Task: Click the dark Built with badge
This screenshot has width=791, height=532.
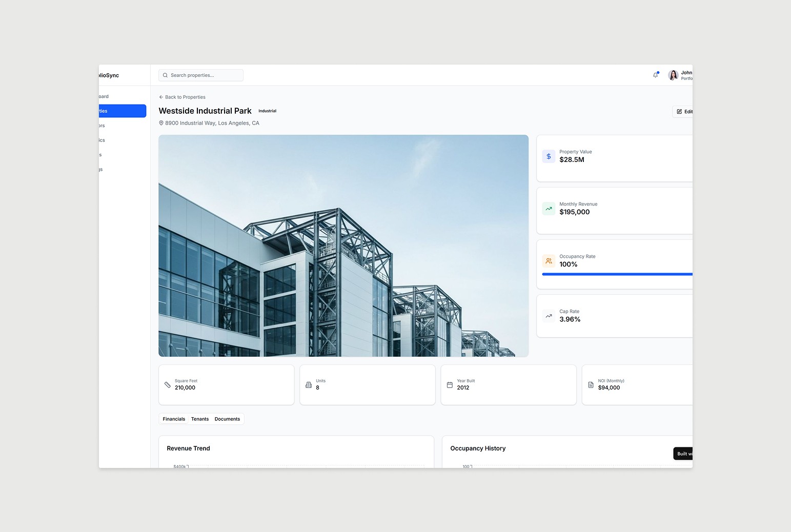Action: click(x=683, y=454)
